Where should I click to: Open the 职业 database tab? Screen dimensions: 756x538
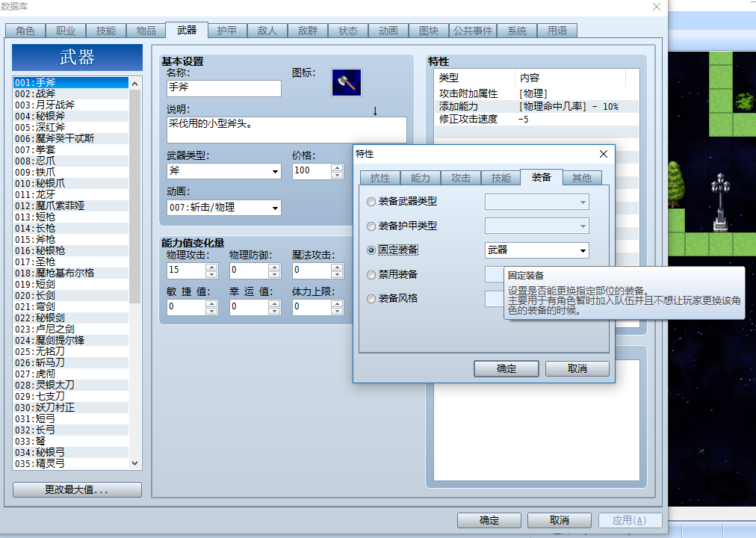tap(66, 31)
